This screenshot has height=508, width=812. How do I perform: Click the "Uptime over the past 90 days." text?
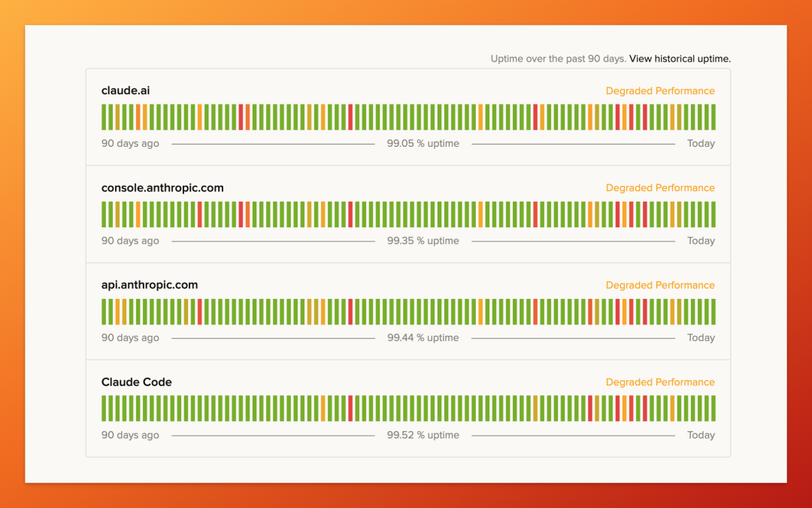click(558, 59)
